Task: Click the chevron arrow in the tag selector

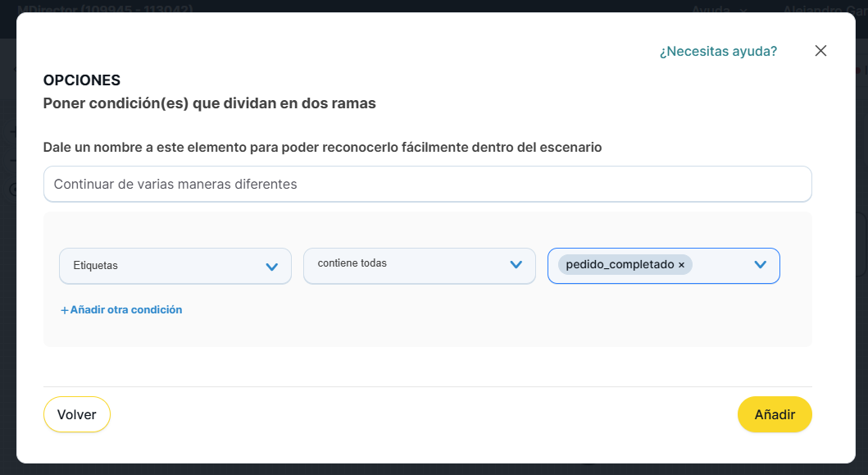Action: (760, 264)
